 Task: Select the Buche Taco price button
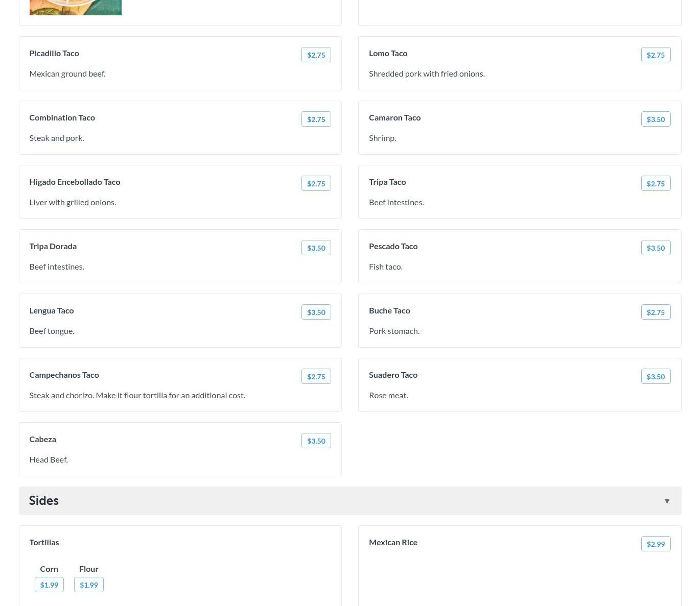tap(656, 312)
